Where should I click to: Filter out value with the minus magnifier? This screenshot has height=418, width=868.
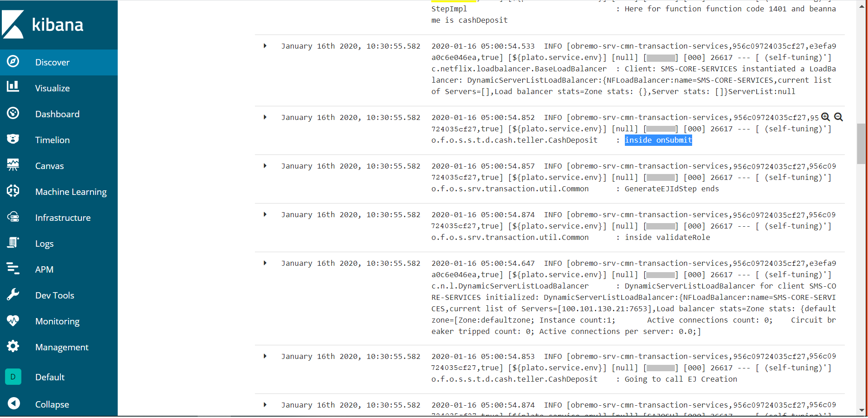838,117
